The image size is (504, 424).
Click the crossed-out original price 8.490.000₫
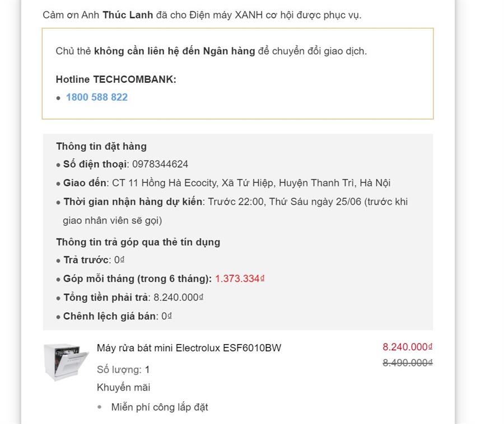click(x=407, y=362)
